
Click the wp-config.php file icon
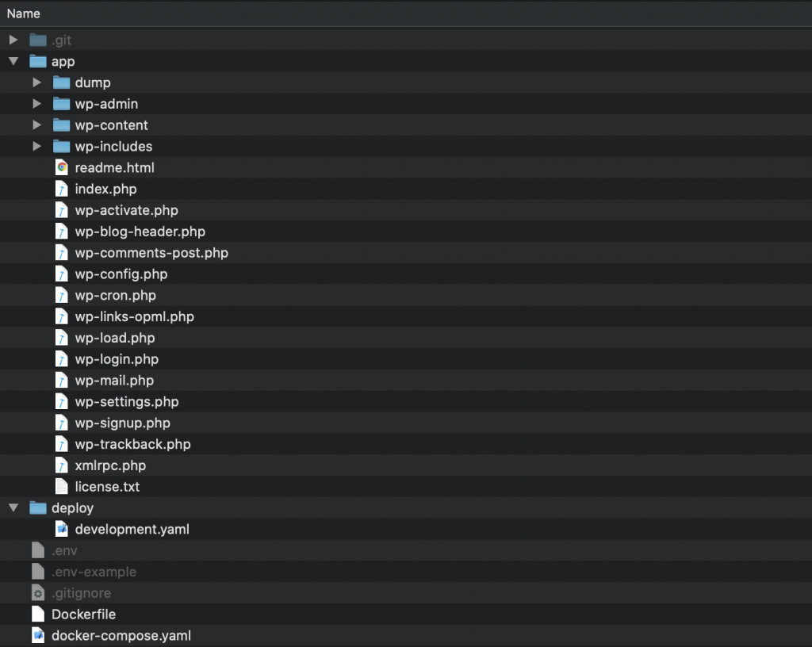[62, 274]
